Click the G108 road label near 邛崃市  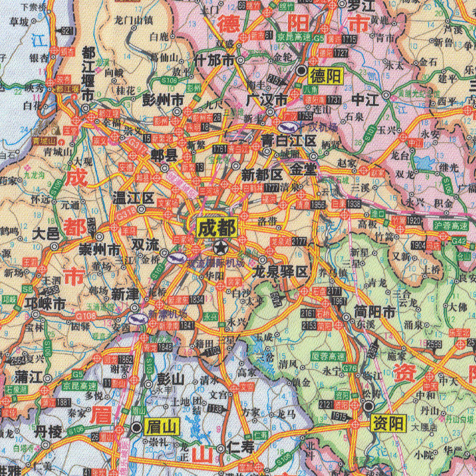(x=86, y=316)
